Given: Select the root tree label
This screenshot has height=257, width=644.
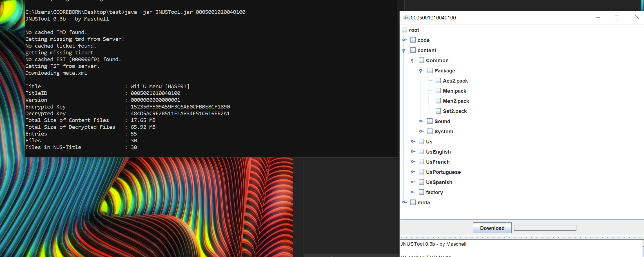Looking at the screenshot, I should (x=414, y=30).
